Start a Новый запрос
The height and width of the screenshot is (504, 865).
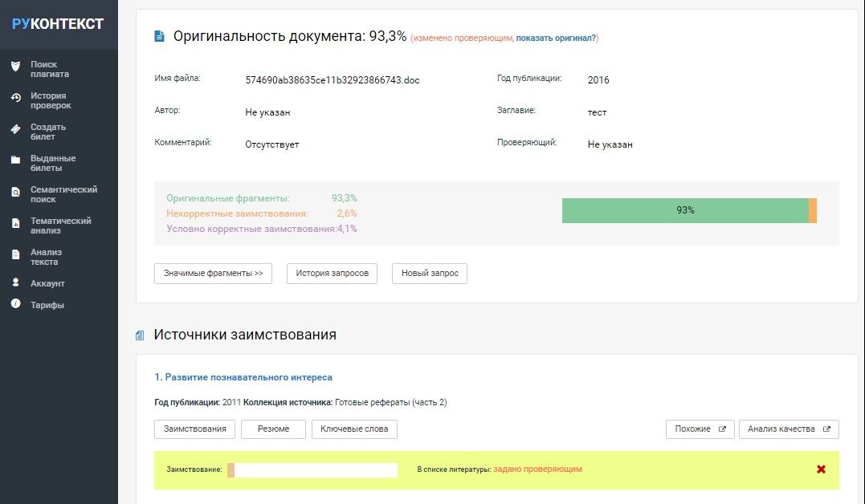[430, 274]
